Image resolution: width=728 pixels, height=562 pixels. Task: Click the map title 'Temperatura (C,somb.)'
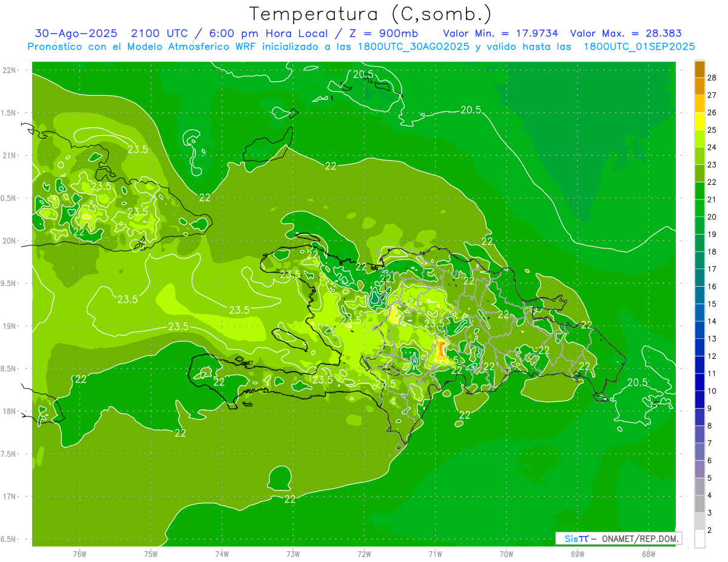coord(371,14)
